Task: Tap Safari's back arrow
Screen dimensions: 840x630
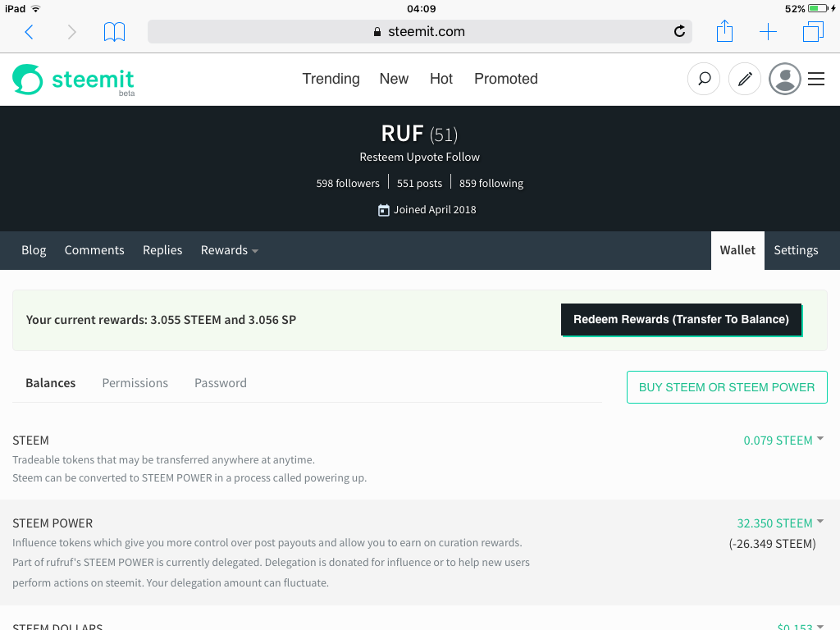Action: coord(29,32)
